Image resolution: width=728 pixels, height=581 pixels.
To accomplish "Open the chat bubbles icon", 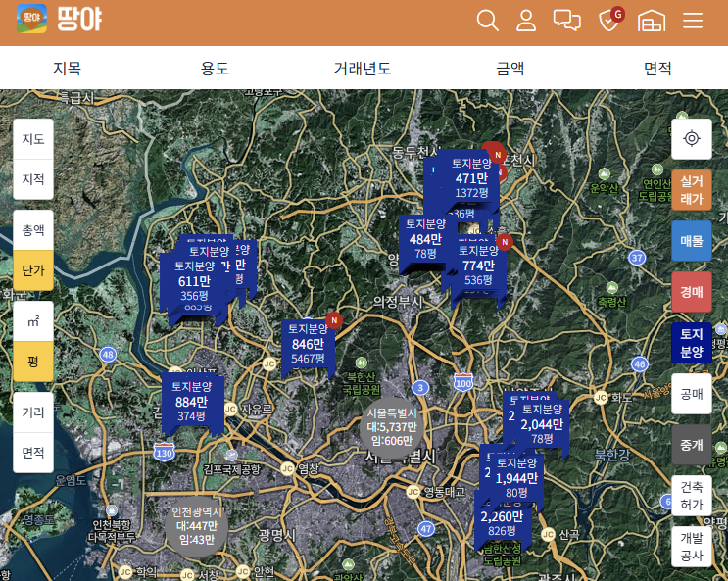I will tap(567, 21).
